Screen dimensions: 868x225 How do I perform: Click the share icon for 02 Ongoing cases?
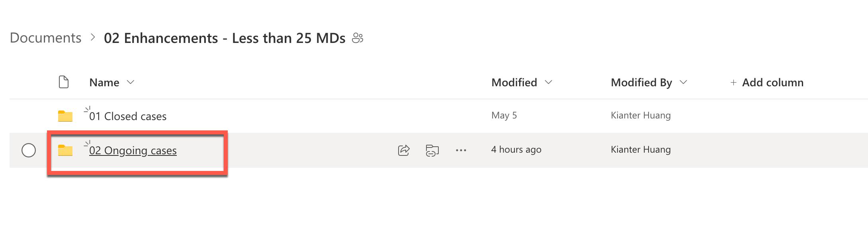click(404, 150)
